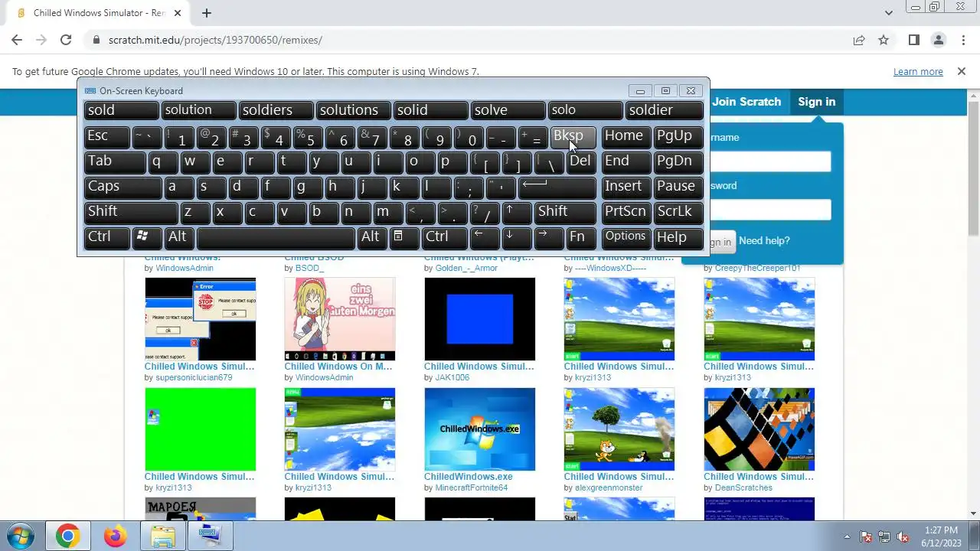Open the author link DeanScratches
This screenshot has height=551, width=980.
[743, 487]
